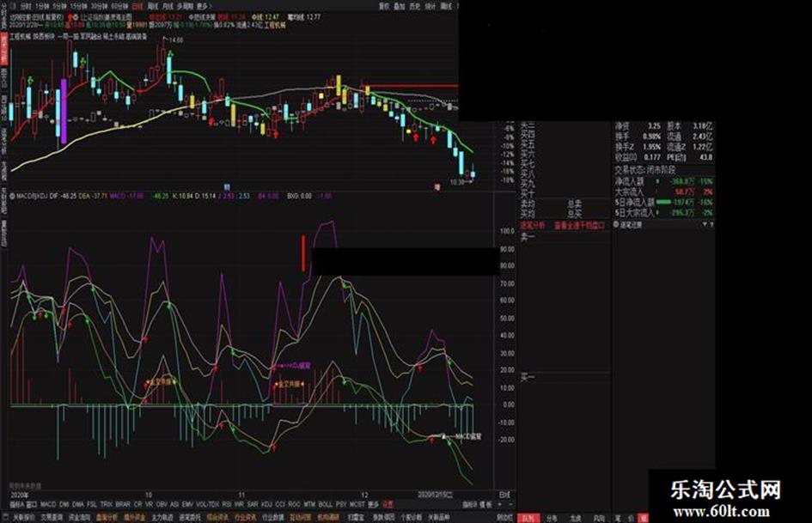Select the 15分钟 period tab
This screenshot has width=812, height=523.
pos(79,7)
